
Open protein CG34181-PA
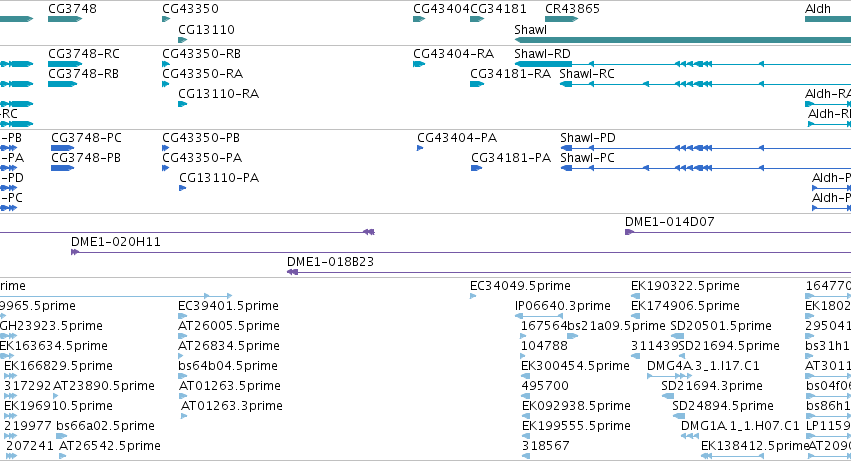click(511, 158)
